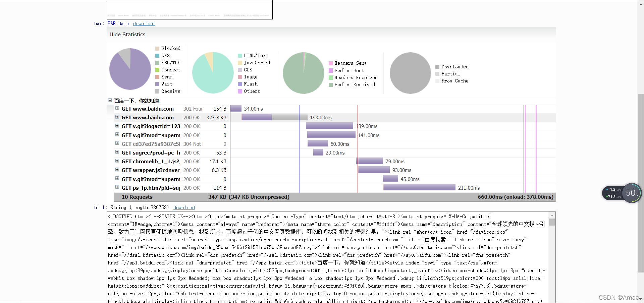644x303 pixels.
Task: Click the page vertical scrollbar thumb
Action: 641,183
